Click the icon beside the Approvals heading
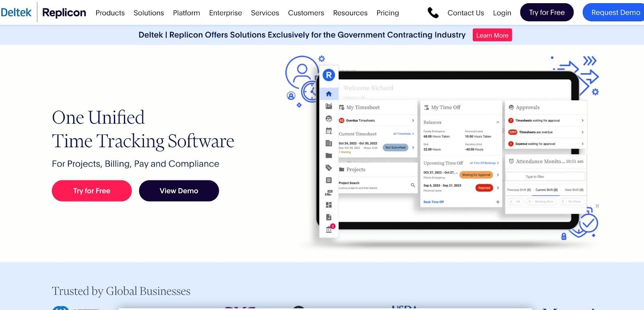644x310 pixels. tap(511, 107)
